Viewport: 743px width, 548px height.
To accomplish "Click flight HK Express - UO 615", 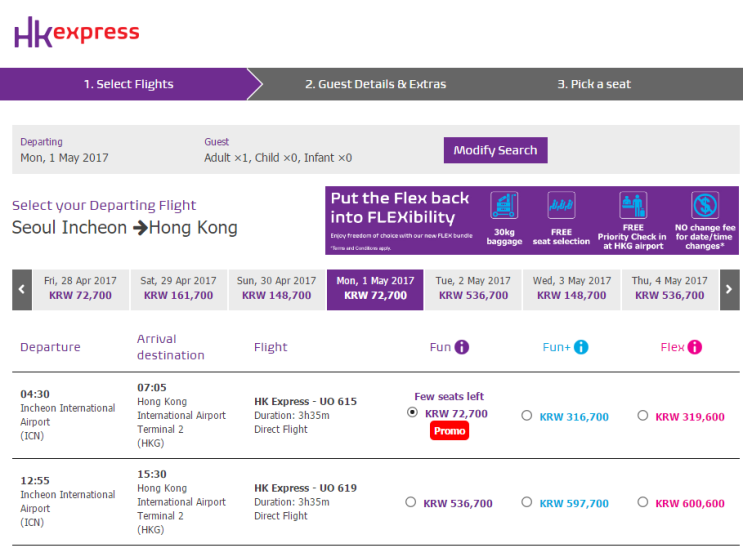I will tap(306, 401).
